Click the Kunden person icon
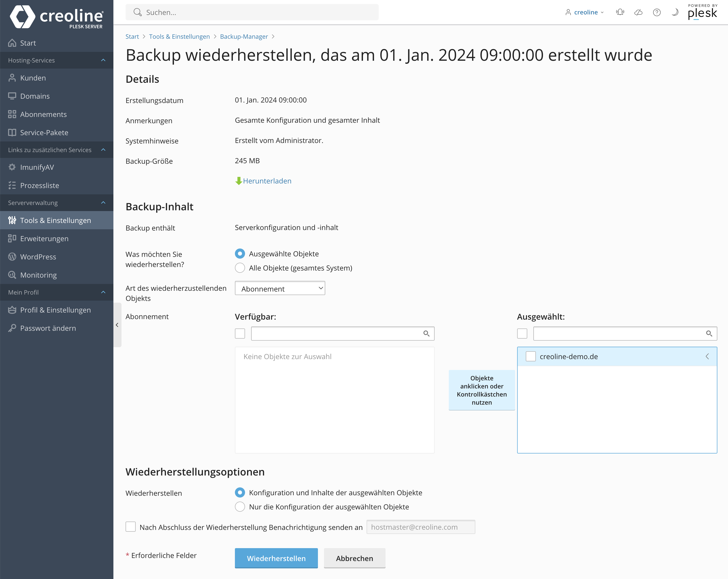Viewport: 728px width, 579px height. 12,78
